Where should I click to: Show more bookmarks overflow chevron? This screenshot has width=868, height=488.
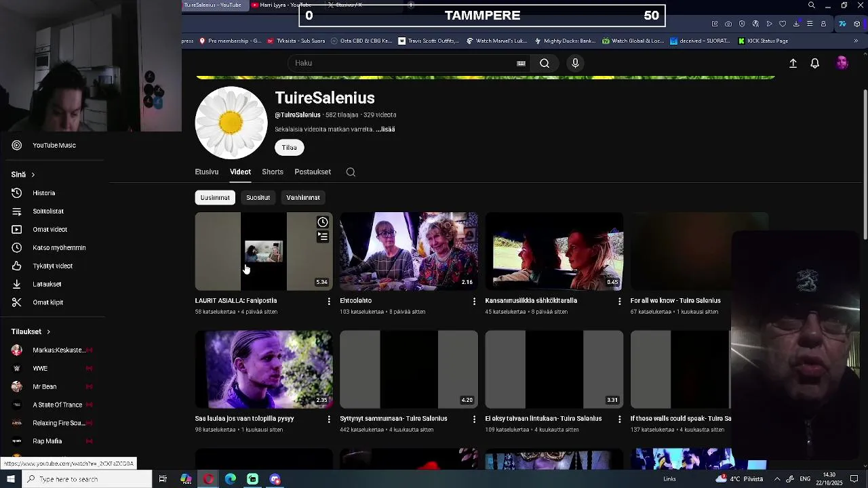[x=856, y=41]
